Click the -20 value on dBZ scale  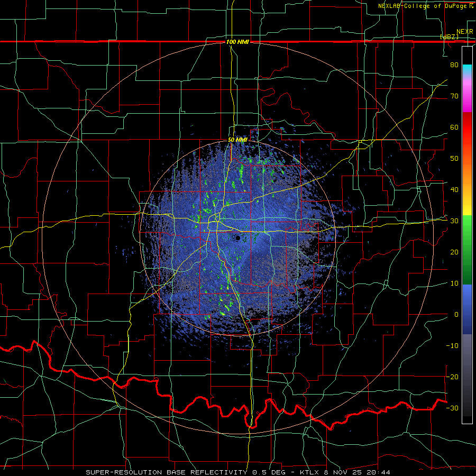click(x=452, y=377)
